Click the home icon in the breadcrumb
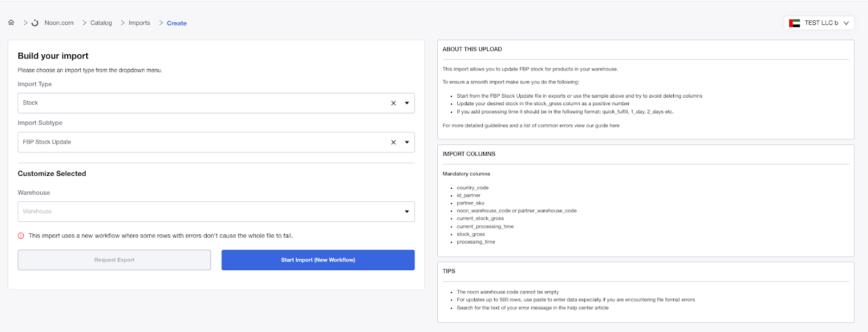 (11, 23)
